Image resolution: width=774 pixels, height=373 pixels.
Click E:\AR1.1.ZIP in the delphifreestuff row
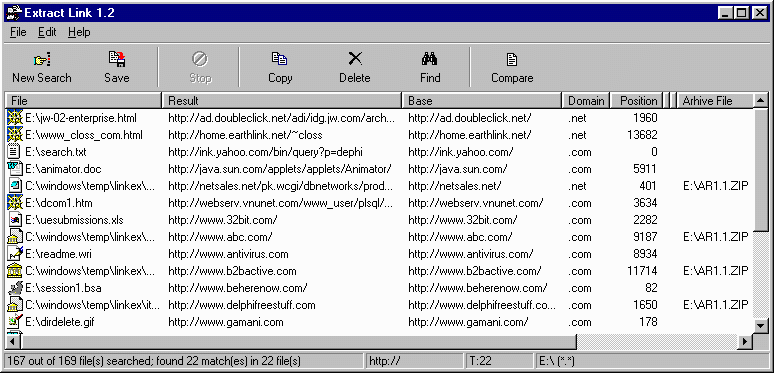tap(716, 305)
